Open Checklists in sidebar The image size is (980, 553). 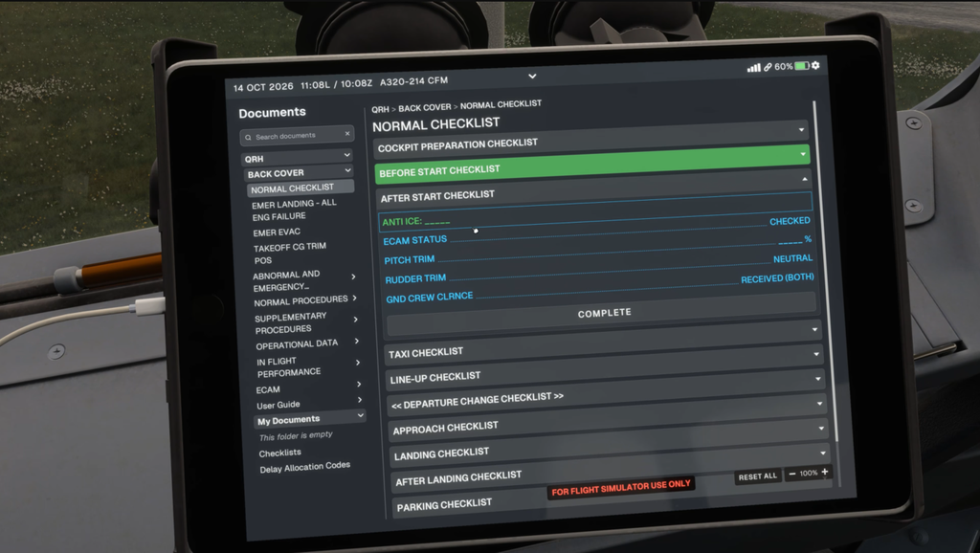point(279,453)
